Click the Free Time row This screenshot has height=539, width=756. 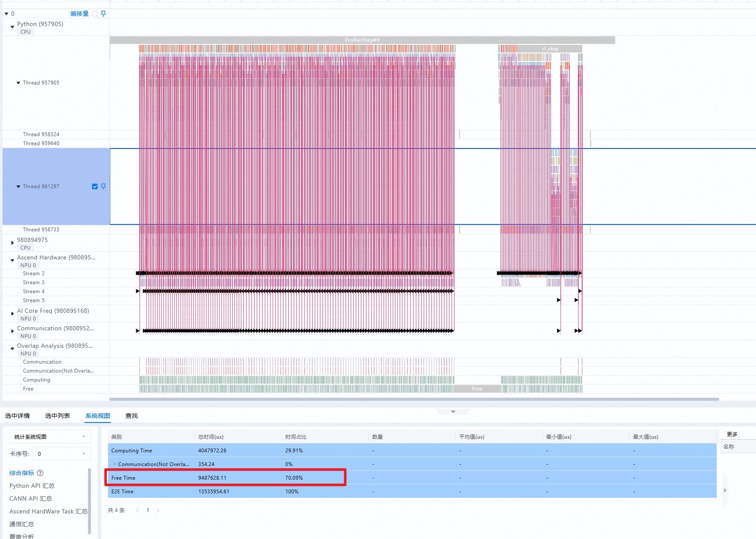(412, 478)
